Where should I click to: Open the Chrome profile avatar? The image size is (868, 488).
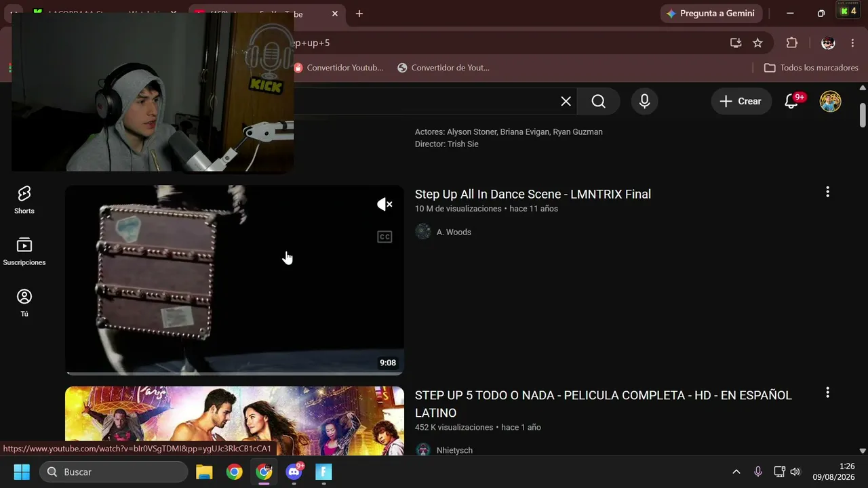pos(828,43)
